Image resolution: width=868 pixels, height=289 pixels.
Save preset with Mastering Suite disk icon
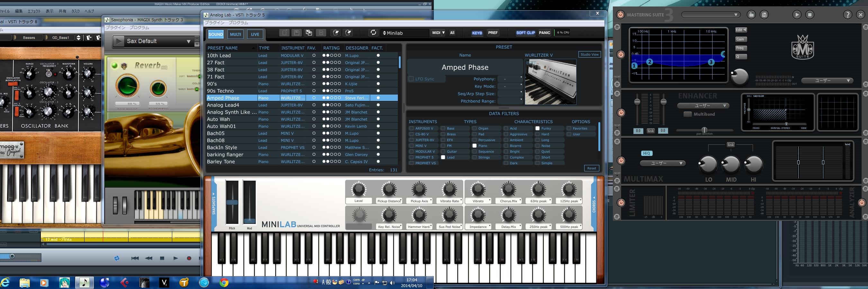point(764,14)
